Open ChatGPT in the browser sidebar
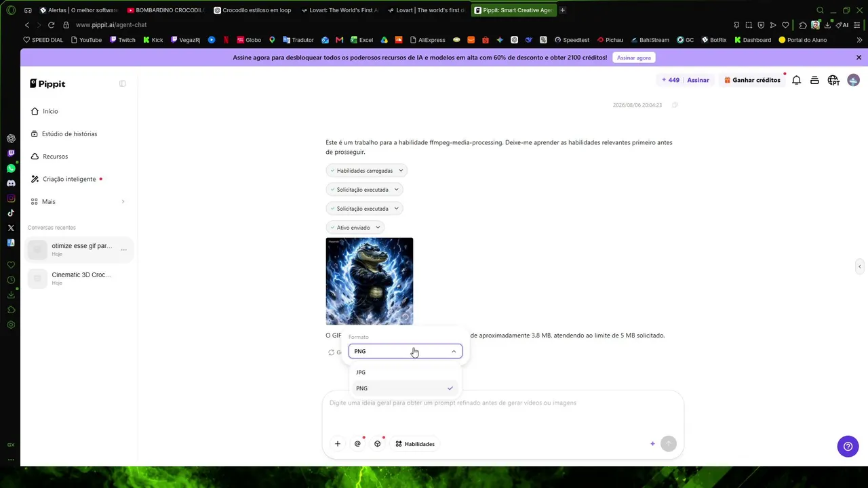The height and width of the screenshot is (488, 868). point(11,138)
